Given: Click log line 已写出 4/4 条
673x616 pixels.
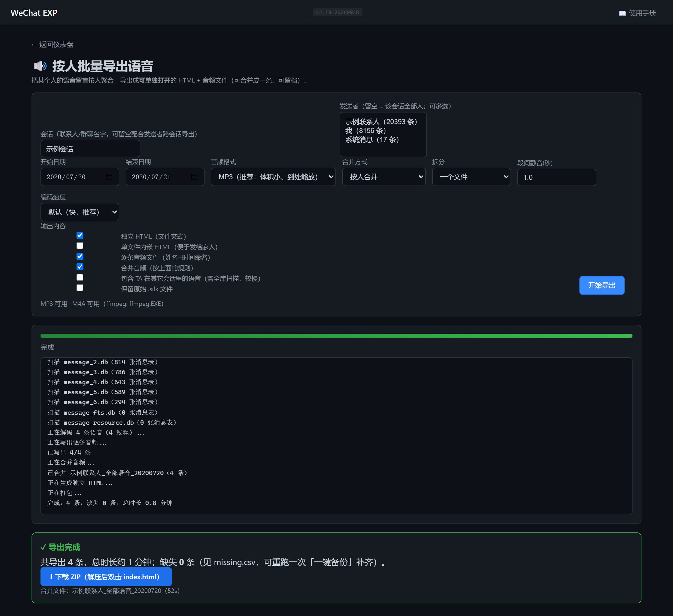Looking at the screenshot, I should click(x=69, y=453).
